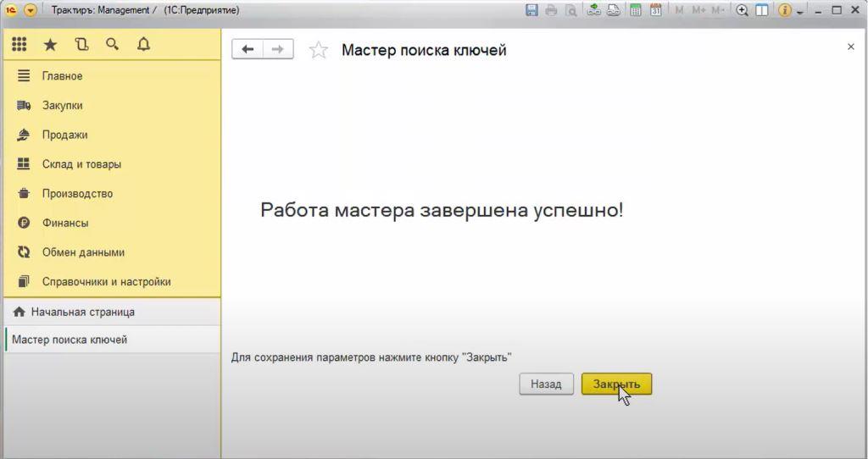Open the calendar icon in title bar
The image size is (868, 459).
pos(655,10)
